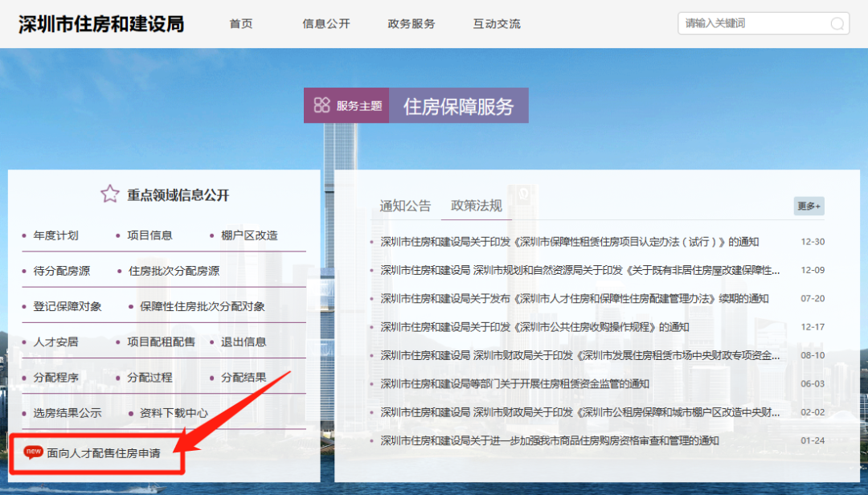Open the 待分配房源 link
The image size is (868, 495).
click(x=61, y=271)
